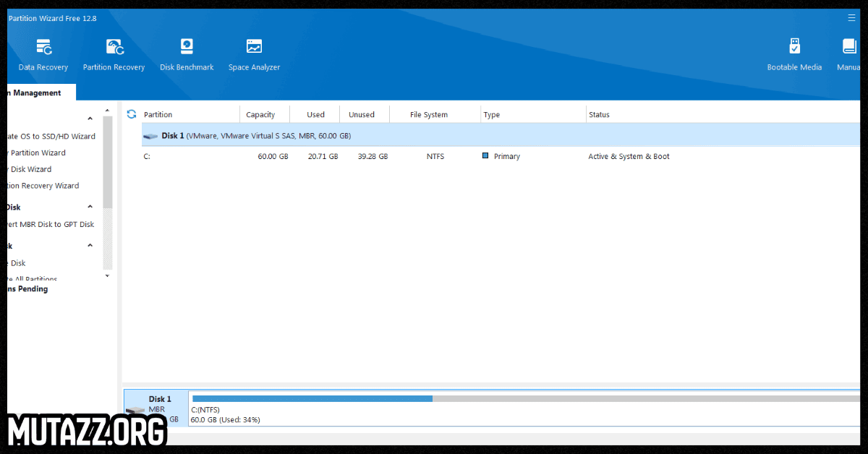Image resolution: width=868 pixels, height=454 pixels.
Task: Click the disk icon beside Disk 1
Action: [150, 134]
